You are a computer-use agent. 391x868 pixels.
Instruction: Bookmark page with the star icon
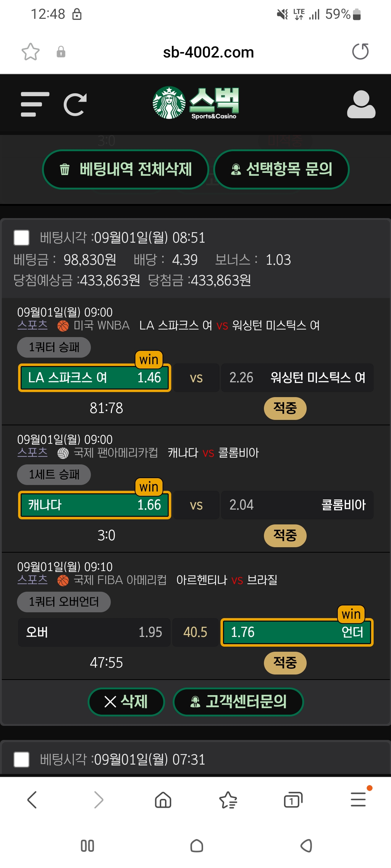pyautogui.click(x=30, y=52)
